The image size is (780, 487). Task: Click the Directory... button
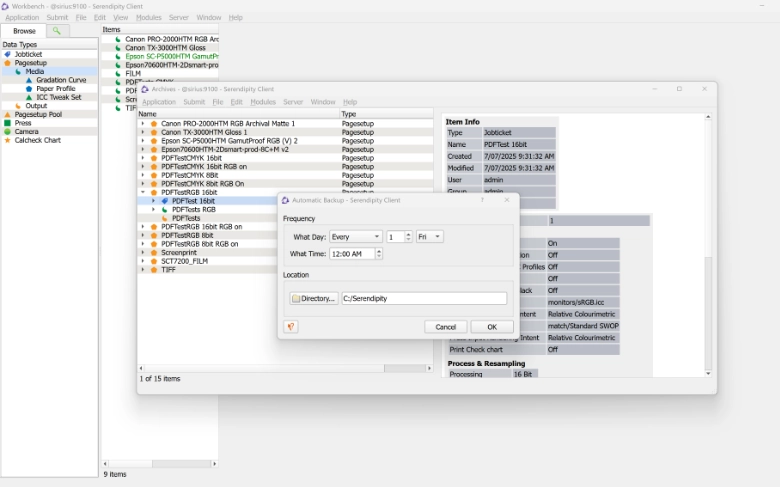pyautogui.click(x=314, y=298)
